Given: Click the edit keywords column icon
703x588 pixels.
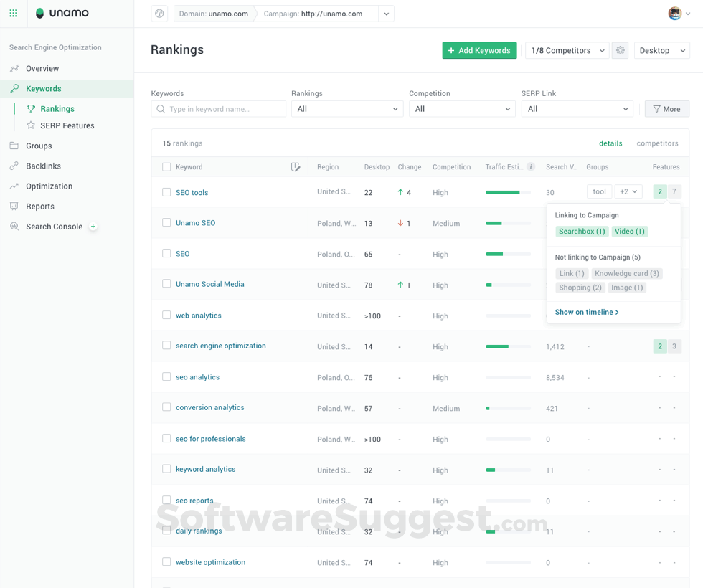Looking at the screenshot, I should click(x=296, y=167).
